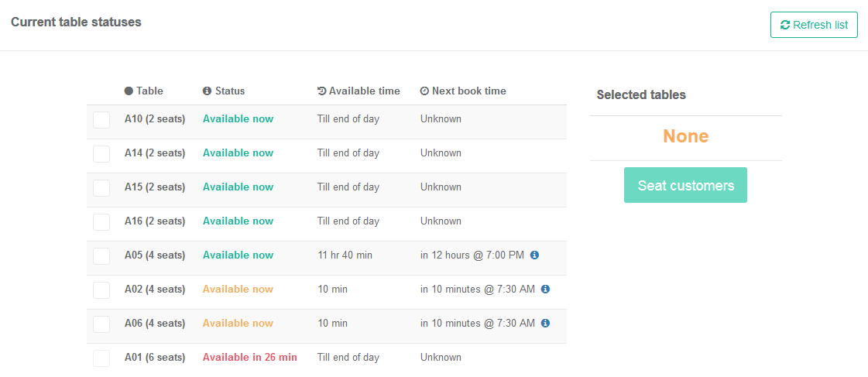The width and height of the screenshot is (868, 377).
Task: Click the info icon for table A05 booking
Action: pyautogui.click(x=534, y=255)
